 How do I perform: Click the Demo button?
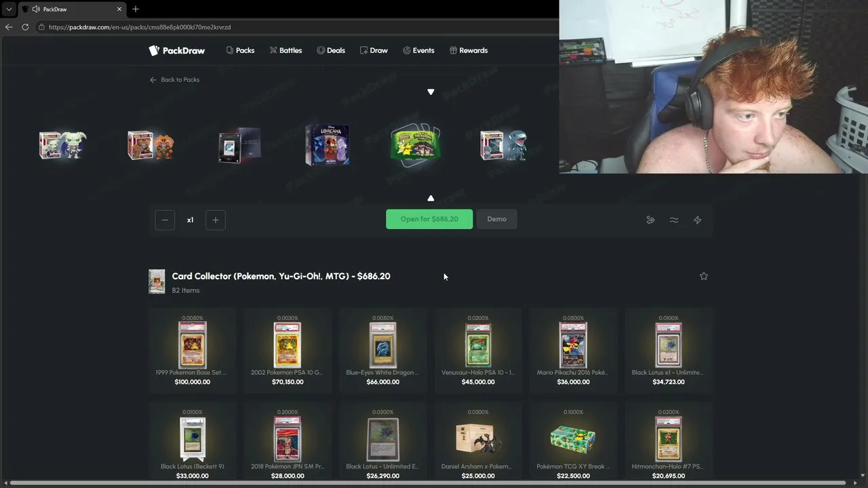click(496, 219)
